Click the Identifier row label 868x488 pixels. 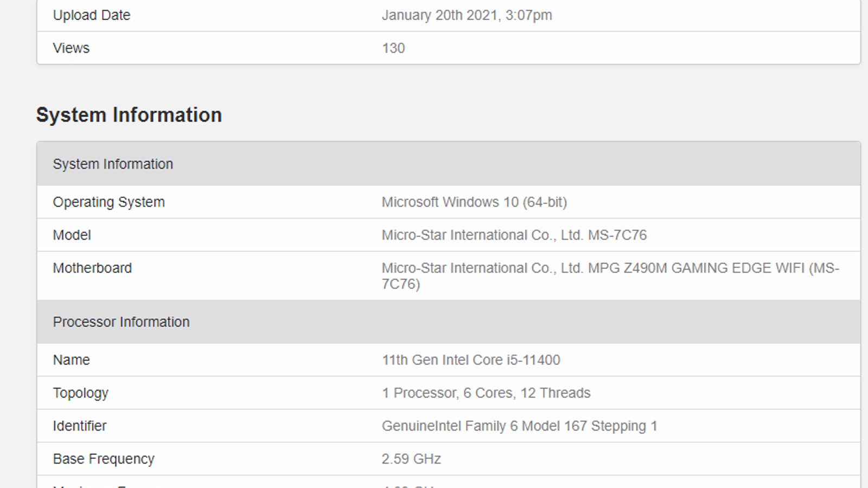coord(79,426)
